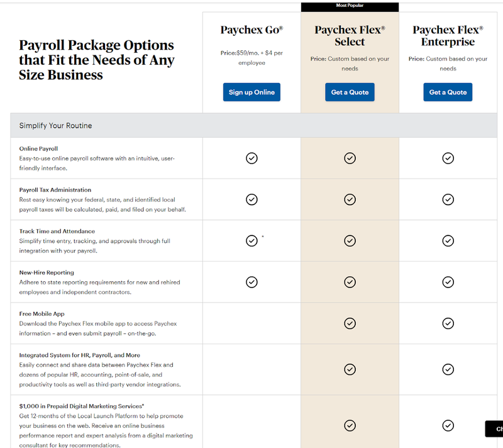
Task: Click Track Time and Attendance checkmark under Paychex Go
Action: pos(252,241)
